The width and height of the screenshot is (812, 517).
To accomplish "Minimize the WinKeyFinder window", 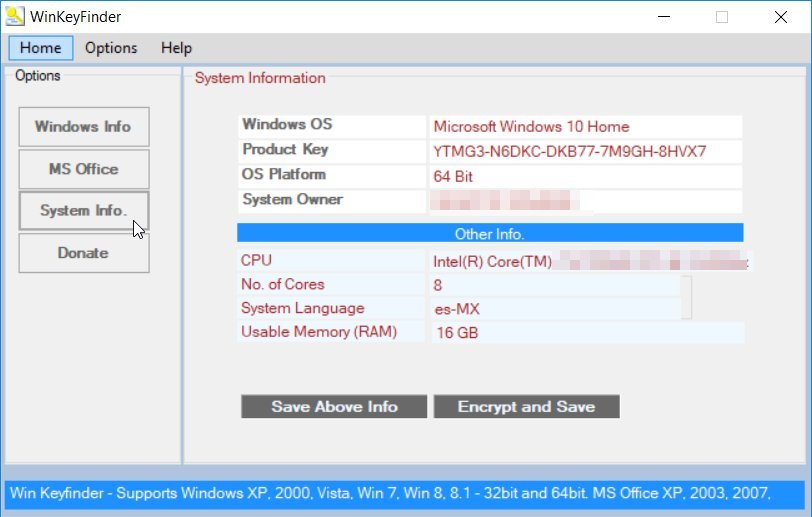I will pyautogui.click(x=664, y=17).
